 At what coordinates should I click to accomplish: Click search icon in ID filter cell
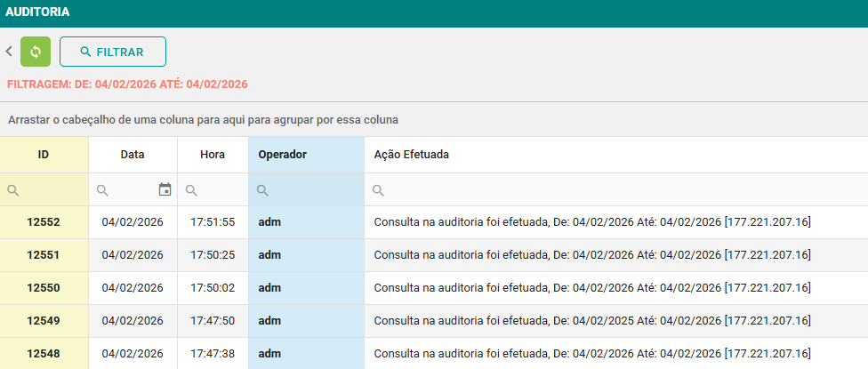(13, 190)
